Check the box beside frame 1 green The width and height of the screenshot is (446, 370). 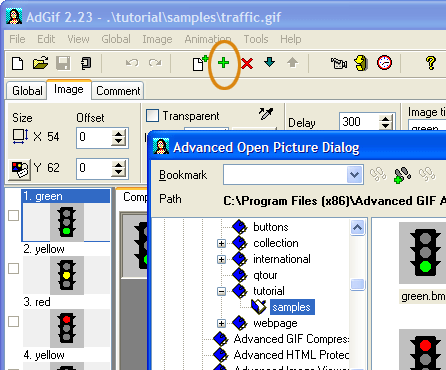point(13,216)
